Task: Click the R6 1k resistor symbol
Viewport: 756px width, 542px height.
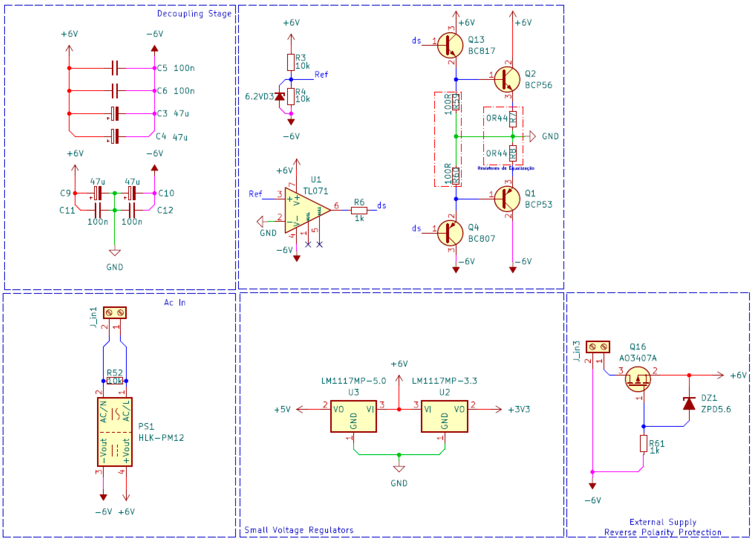Action: [x=359, y=210]
